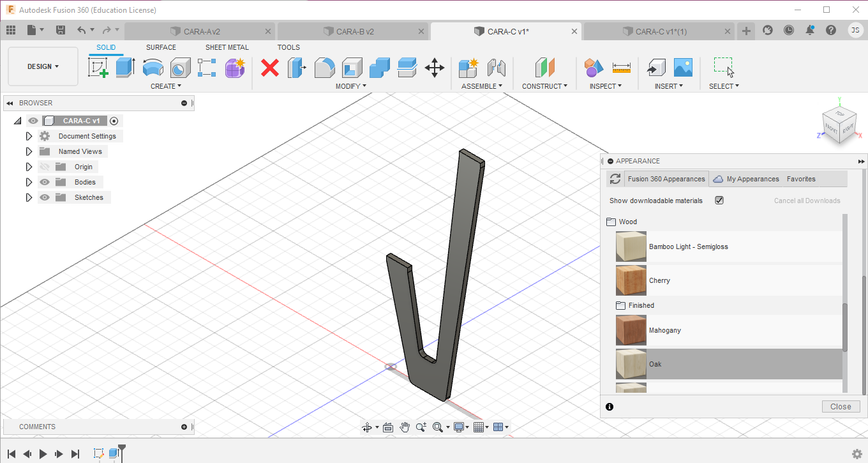Select the Extrude tool
This screenshot has height=463, width=868.
click(x=125, y=67)
